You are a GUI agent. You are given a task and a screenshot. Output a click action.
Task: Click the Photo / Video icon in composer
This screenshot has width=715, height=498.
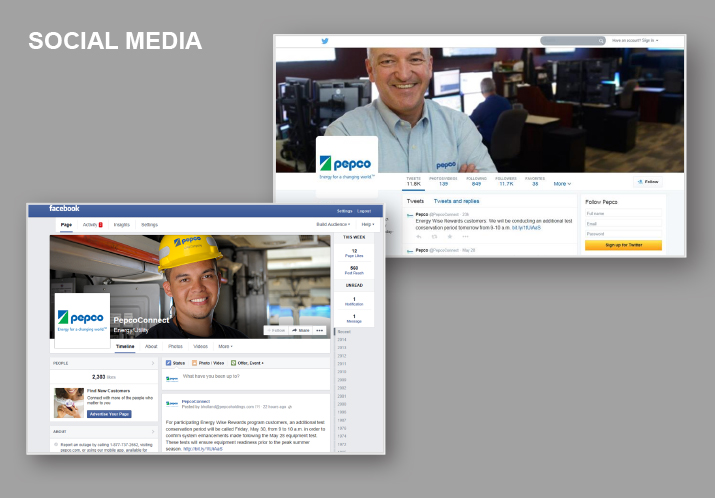click(x=194, y=363)
